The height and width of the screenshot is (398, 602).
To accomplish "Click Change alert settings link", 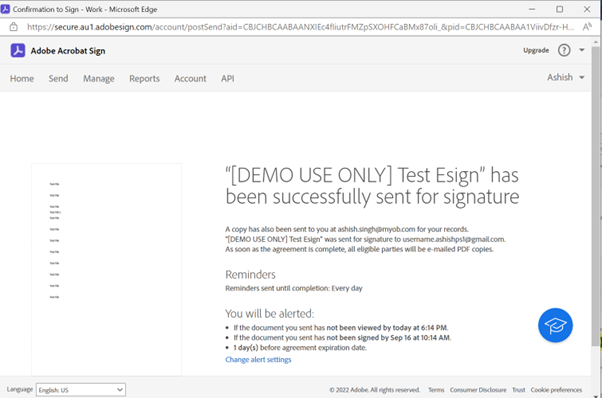I will [x=258, y=360].
